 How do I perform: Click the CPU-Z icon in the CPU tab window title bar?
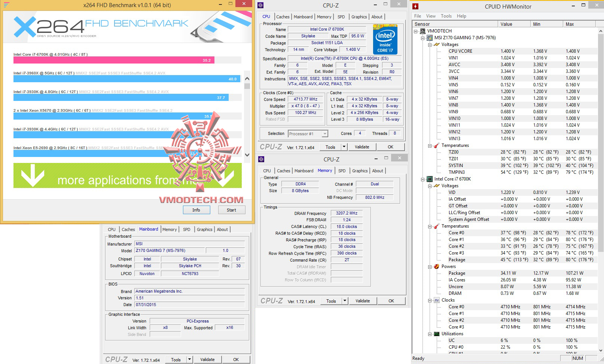click(261, 5)
